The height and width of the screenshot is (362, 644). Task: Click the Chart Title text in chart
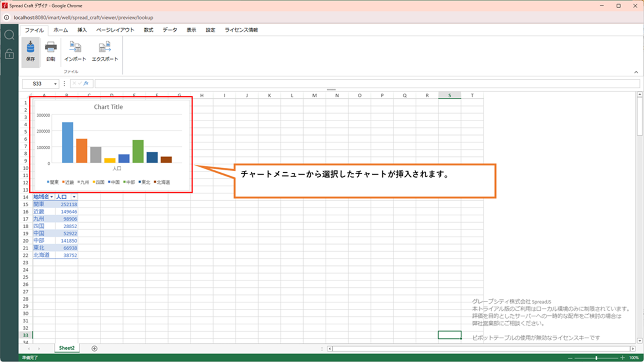(108, 107)
